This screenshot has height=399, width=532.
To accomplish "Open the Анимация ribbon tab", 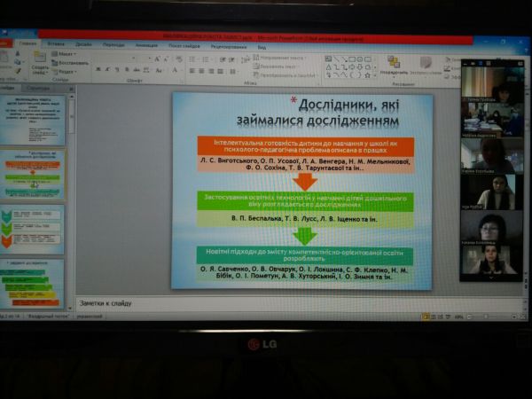I will pyautogui.click(x=143, y=43).
